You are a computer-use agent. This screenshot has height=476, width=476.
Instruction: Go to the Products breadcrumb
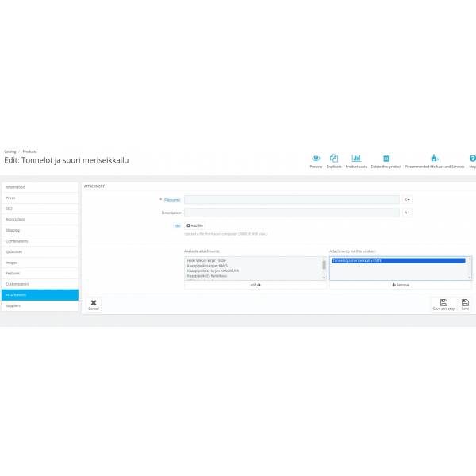pyautogui.click(x=30, y=152)
